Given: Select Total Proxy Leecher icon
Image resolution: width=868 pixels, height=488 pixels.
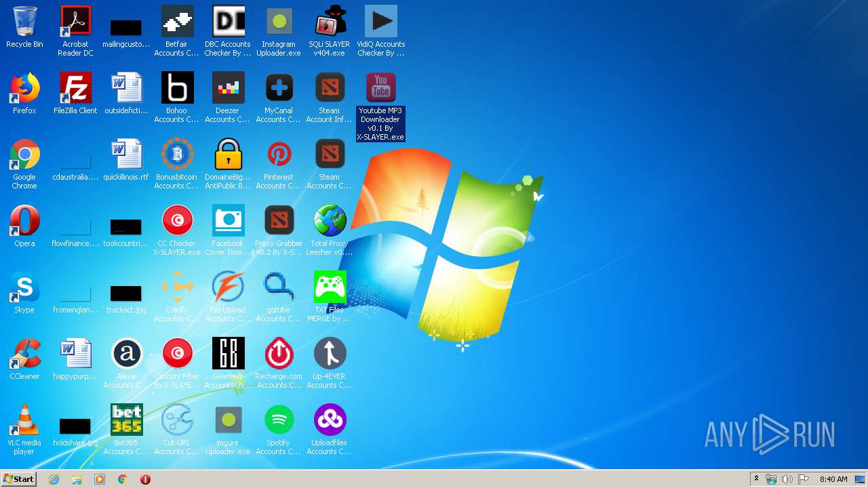Looking at the screenshot, I should [x=330, y=230].
